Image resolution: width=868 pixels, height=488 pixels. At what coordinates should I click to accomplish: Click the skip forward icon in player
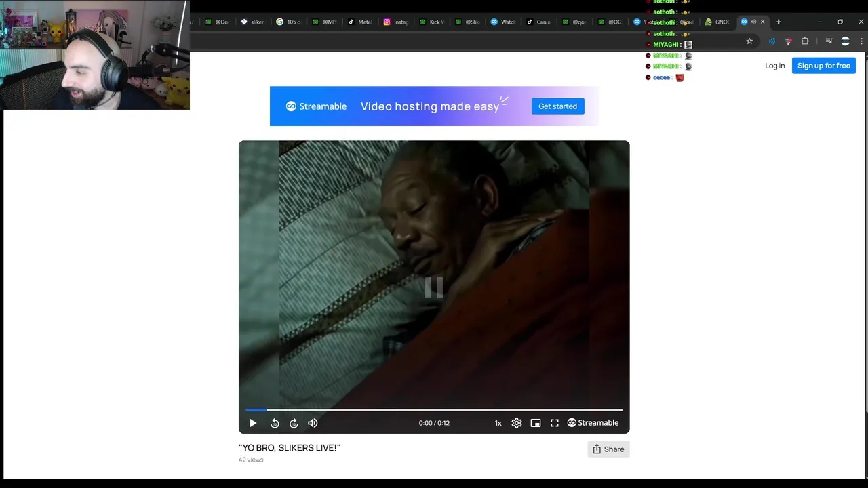click(x=294, y=423)
